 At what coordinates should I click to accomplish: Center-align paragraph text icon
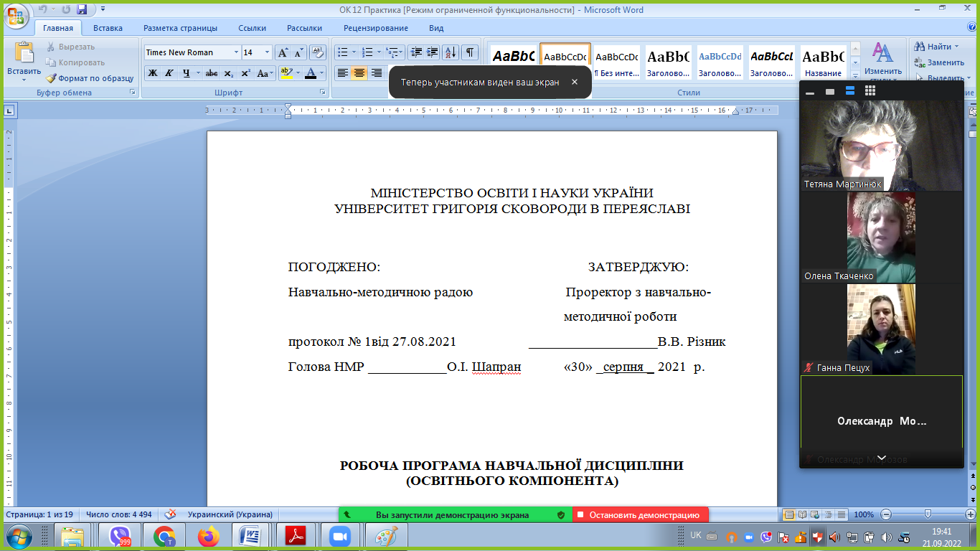[359, 73]
